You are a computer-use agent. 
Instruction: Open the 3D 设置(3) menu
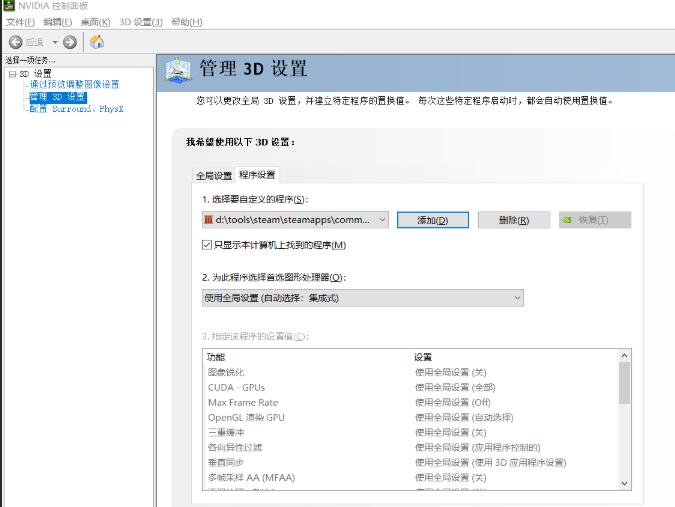click(141, 22)
